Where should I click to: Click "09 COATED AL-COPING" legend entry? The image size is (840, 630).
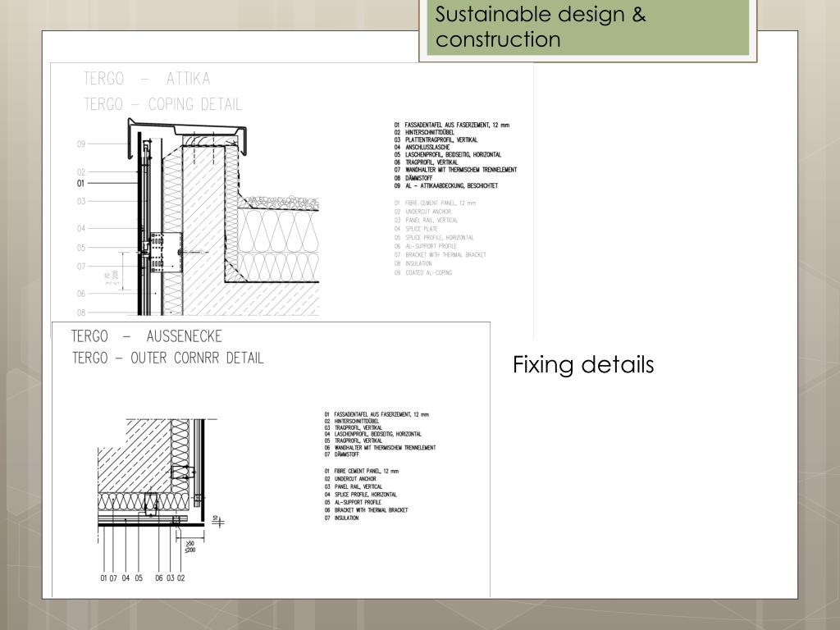pyautogui.click(x=423, y=272)
